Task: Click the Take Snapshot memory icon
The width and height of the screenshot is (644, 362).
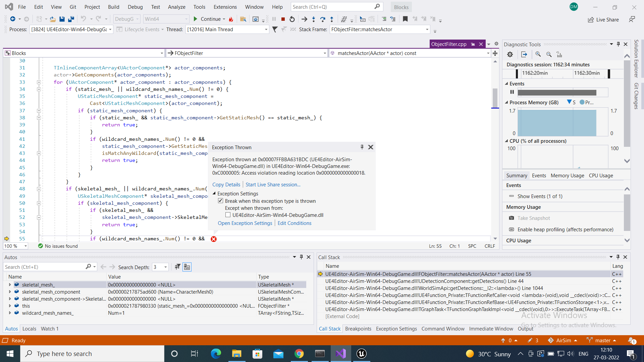Action: point(512,218)
